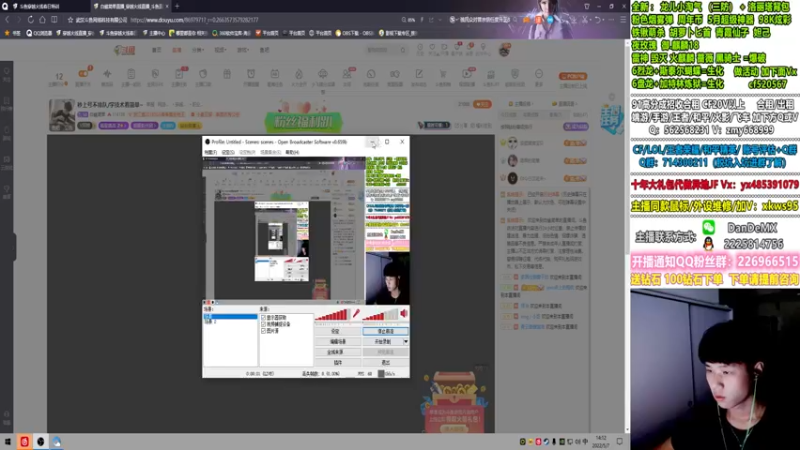Click the shield icon in Douyu toolbar

tap(515, 74)
